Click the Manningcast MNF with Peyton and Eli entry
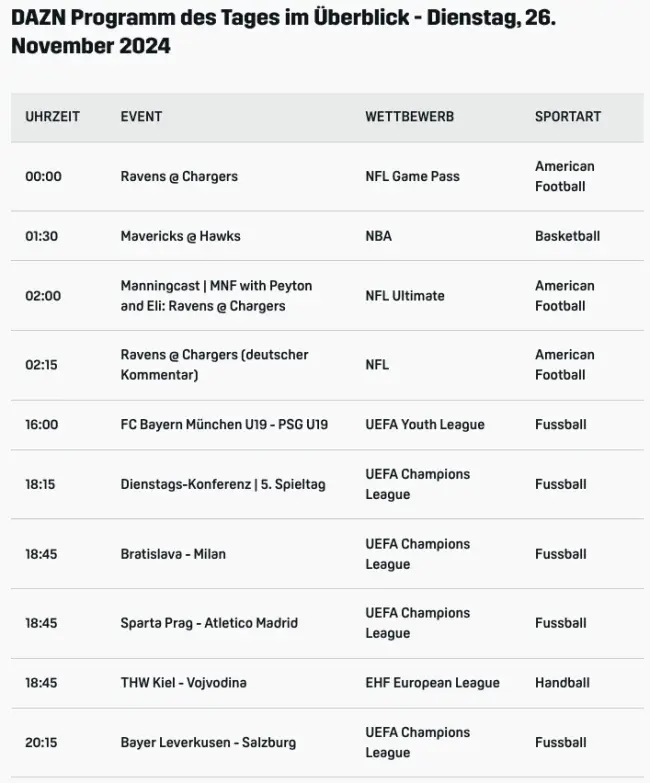Viewport: 650px width, 783px height. pos(216,296)
